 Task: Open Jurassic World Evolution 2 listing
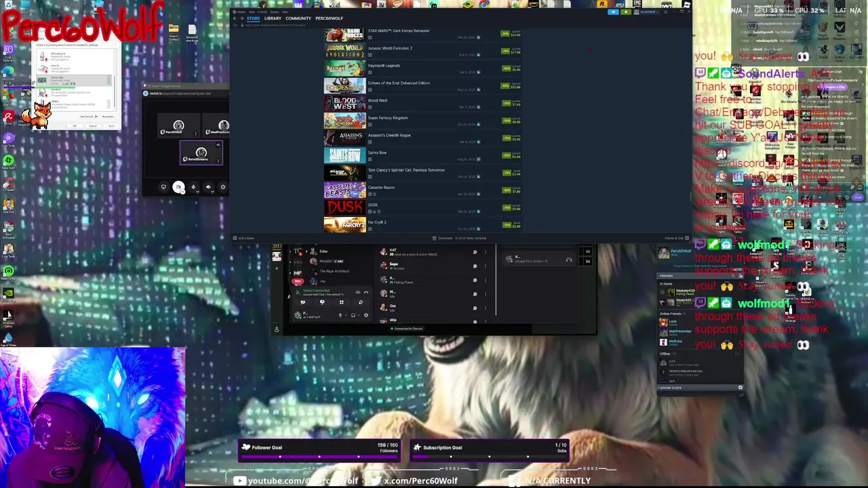423,51
